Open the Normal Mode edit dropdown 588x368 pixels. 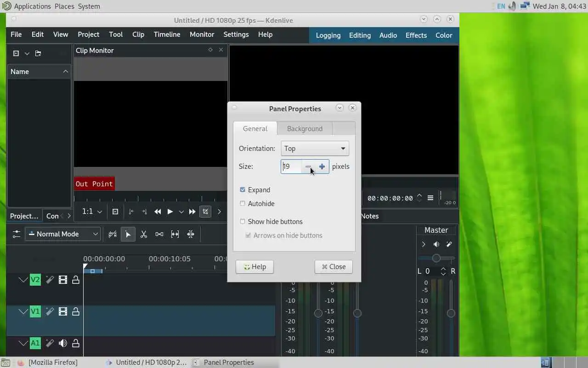62,234
